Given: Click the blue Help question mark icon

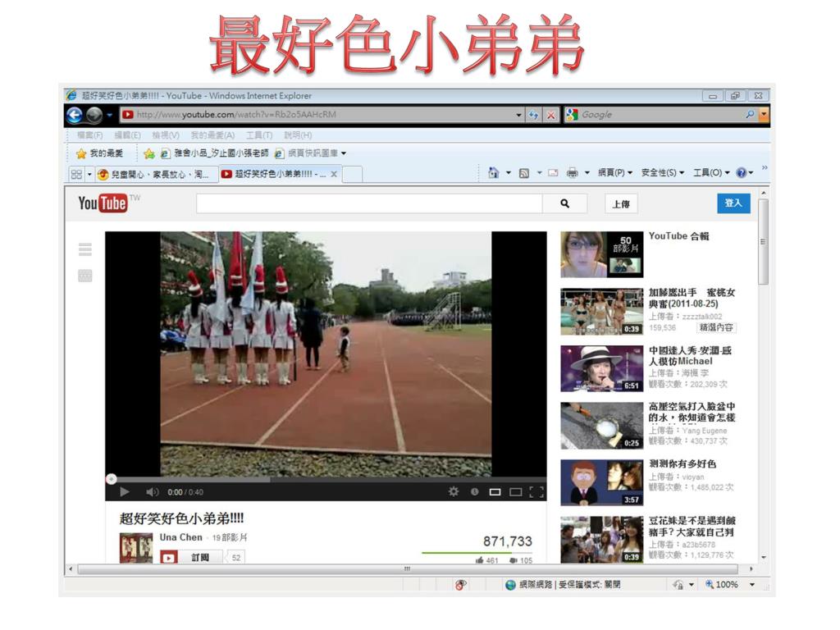Looking at the screenshot, I should [x=742, y=172].
